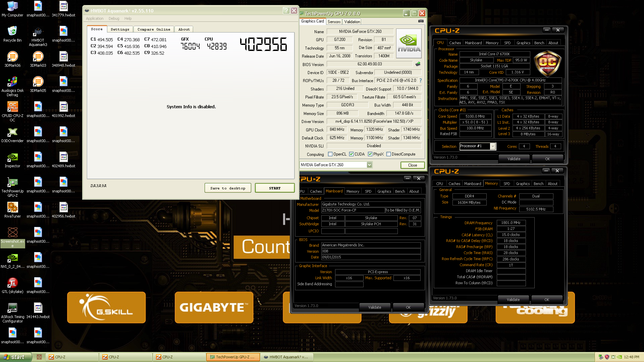Click the NVIDIA logo in GPU-Z

coord(409,44)
